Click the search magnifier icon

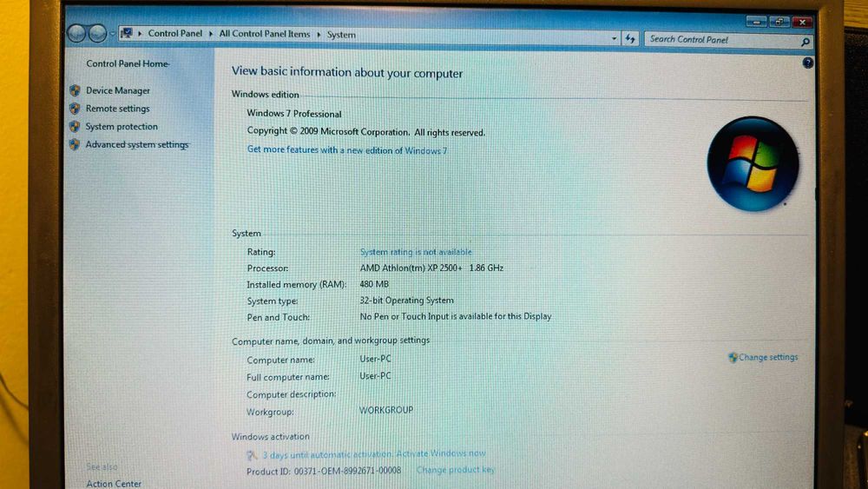pyautogui.click(x=806, y=42)
